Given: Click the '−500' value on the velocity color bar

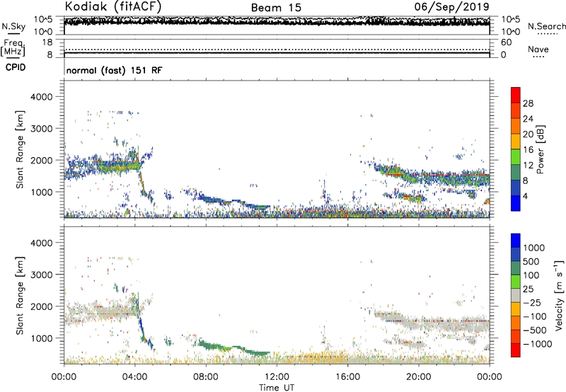Looking at the screenshot, I should [535, 330].
